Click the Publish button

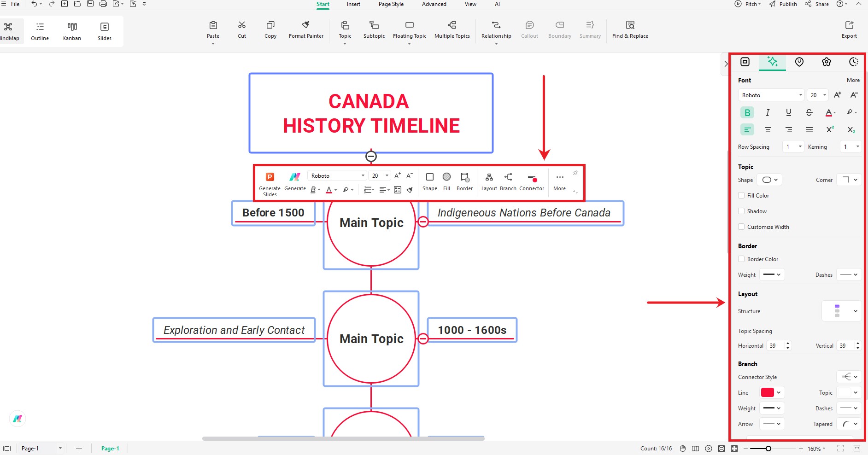[x=783, y=4]
